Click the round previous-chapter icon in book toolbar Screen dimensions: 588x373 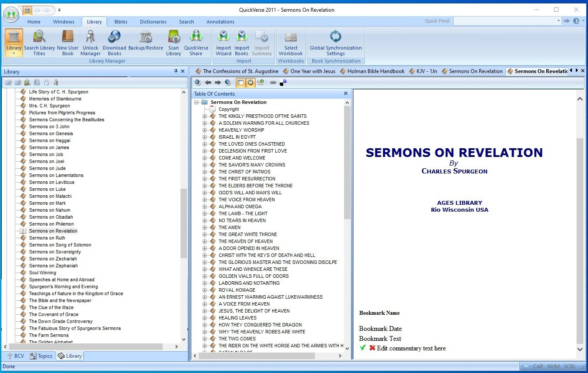point(197,82)
